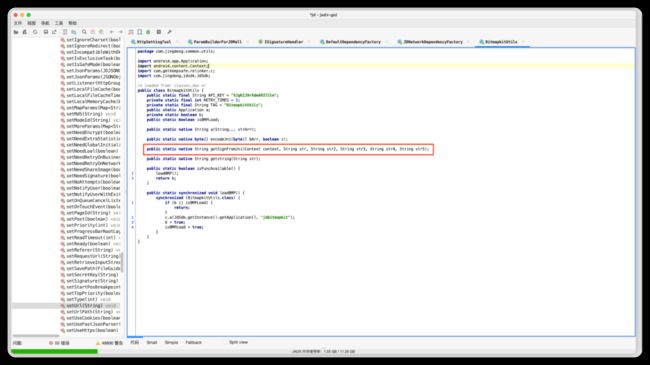The height and width of the screenshot is (365, 650).
Task: Click the green bug toolbar icon
Action: [x=148, y=32]
